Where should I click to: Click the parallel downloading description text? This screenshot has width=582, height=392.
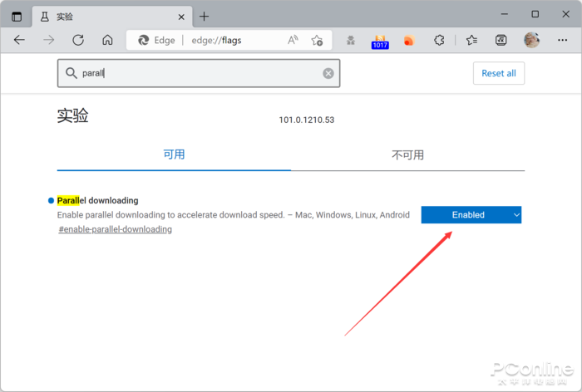[234, 215]
